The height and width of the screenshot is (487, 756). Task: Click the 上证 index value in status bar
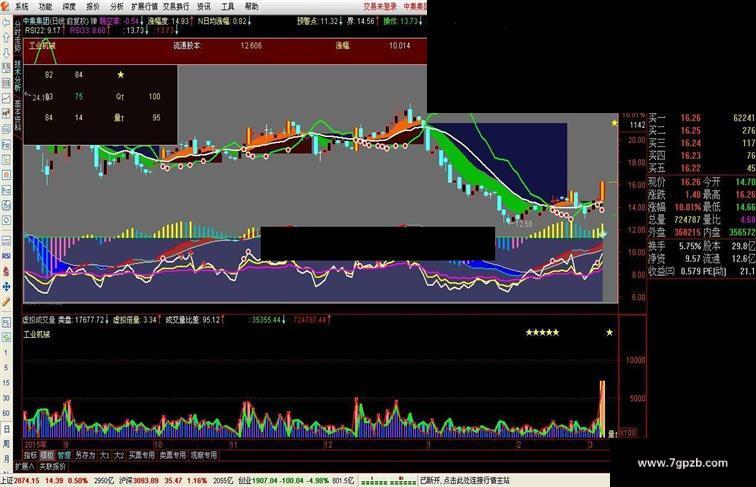point(26,480)
